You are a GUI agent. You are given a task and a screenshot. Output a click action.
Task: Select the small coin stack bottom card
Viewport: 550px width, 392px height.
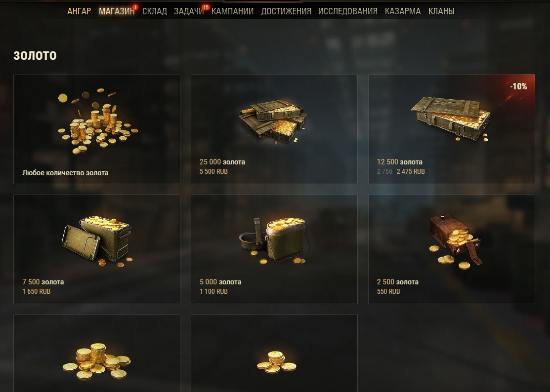click(x=276, y=362)
